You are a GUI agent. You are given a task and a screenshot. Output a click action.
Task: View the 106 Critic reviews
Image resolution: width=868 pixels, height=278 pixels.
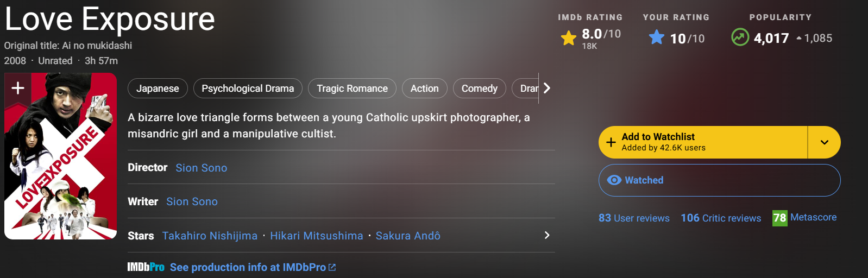pos(721,218)
